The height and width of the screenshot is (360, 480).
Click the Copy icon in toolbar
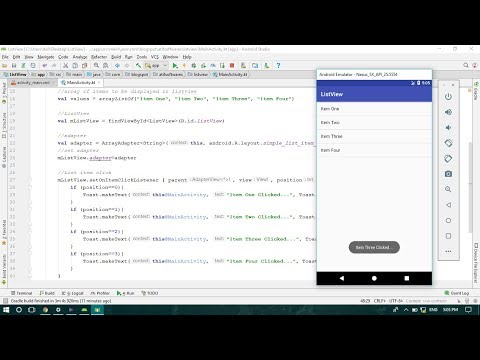point(75,66)
